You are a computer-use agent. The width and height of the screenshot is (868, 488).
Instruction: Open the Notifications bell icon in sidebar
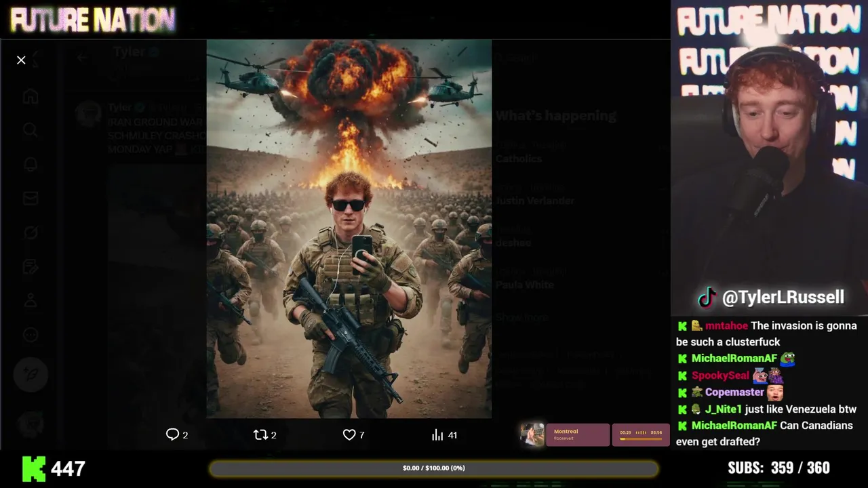point(31,165)
